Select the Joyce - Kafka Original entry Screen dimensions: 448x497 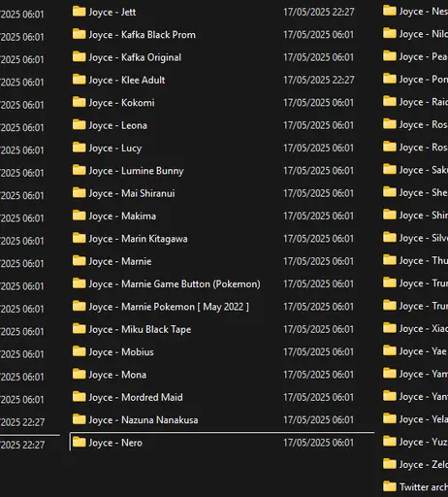pos(135,57)
